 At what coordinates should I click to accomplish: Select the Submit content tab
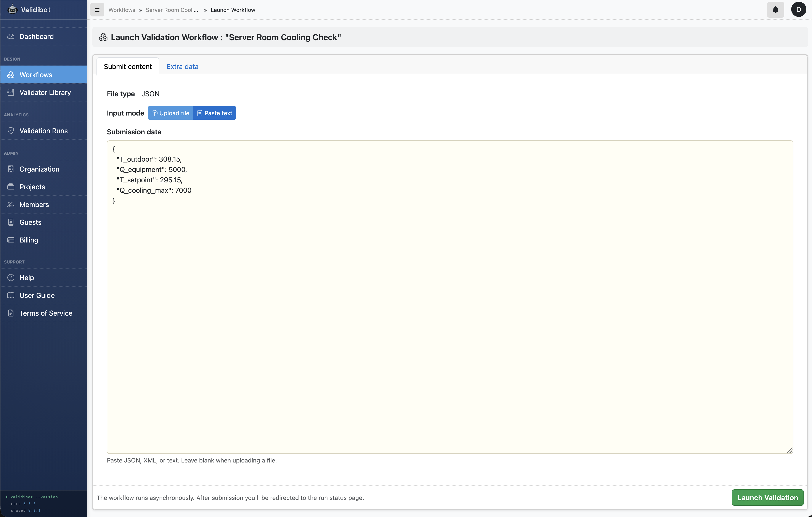[x=127, y=66]
